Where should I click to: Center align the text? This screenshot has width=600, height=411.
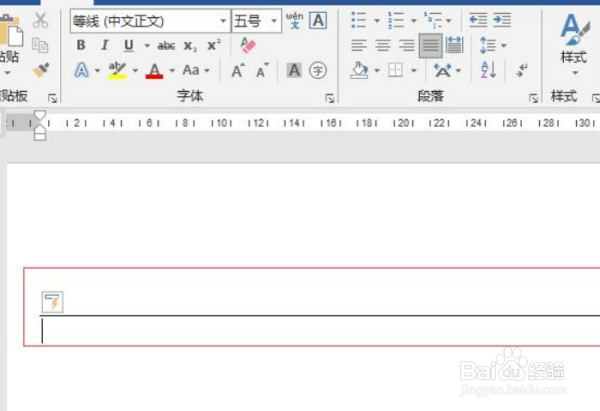point(383,46)
